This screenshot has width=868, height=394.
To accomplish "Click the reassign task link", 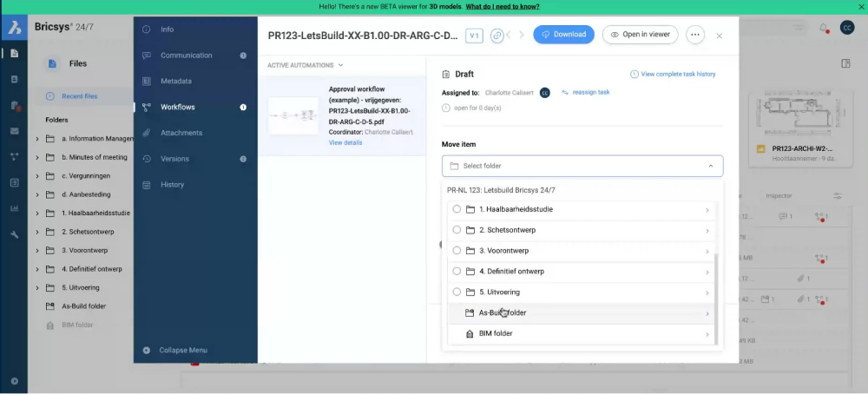I will click(x=586, y=92).
